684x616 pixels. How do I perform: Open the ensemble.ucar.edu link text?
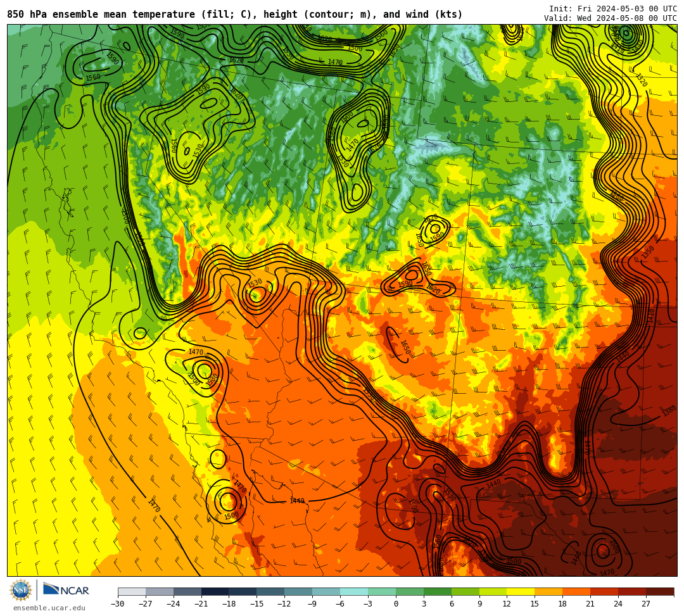tap(49, 608)
